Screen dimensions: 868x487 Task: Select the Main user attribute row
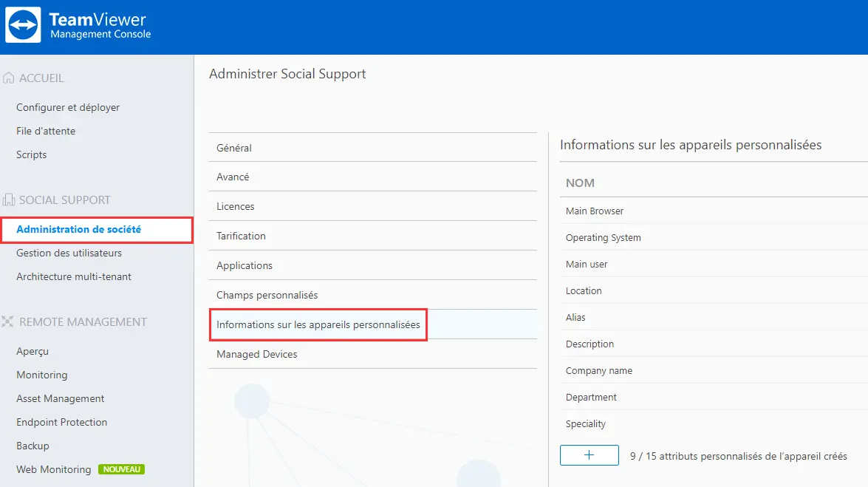(x=714, y=265)
